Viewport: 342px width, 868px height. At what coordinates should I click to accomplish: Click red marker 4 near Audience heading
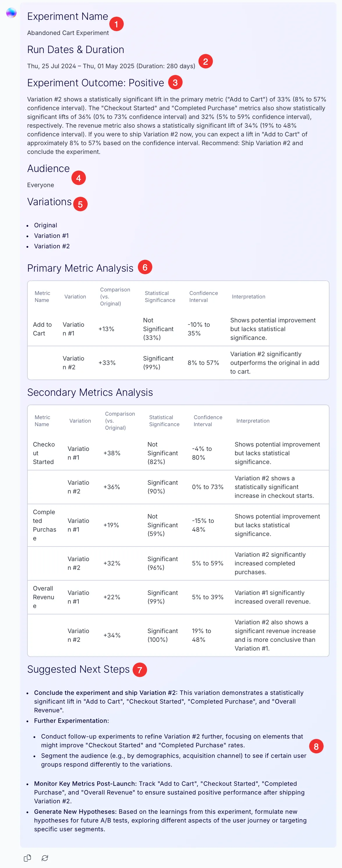(78, 178)
